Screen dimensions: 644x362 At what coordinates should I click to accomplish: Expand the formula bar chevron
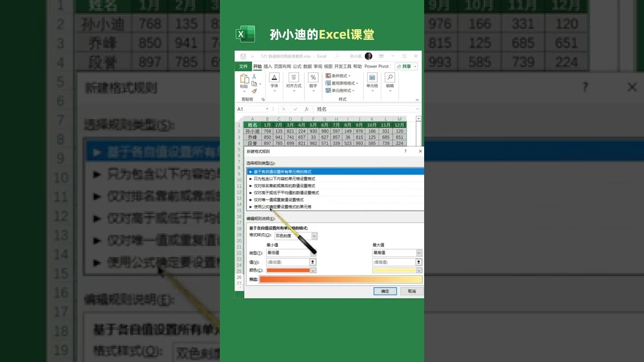pyautogui.click(x=417, y=109)
